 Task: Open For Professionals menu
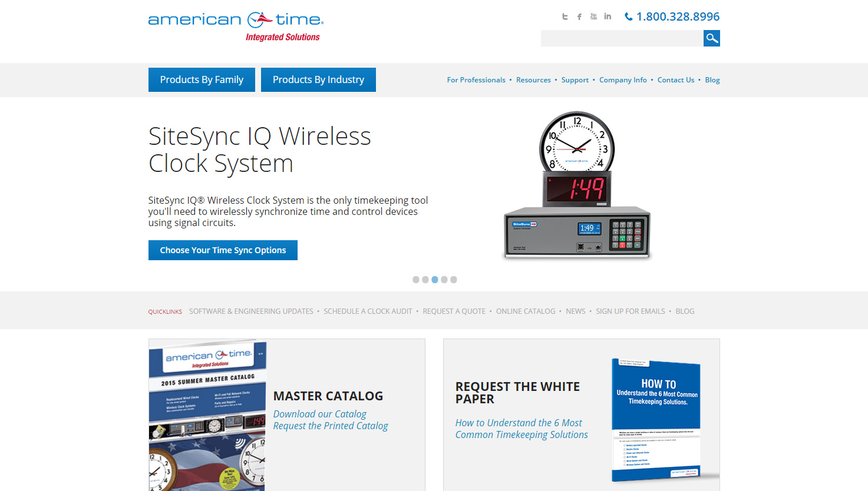coord(476,80)
